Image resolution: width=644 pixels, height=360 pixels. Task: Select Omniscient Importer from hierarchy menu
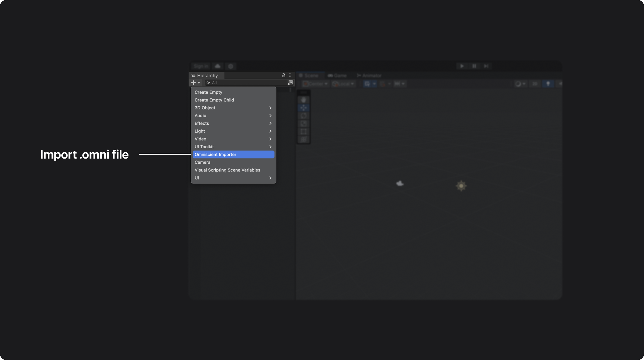(x=233, y=154)
